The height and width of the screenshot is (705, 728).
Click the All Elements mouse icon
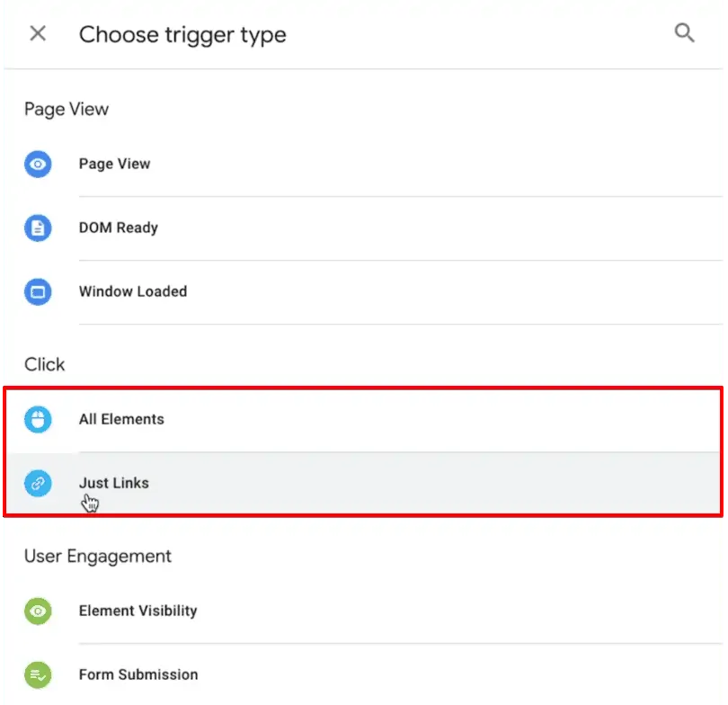pos(37,419)
